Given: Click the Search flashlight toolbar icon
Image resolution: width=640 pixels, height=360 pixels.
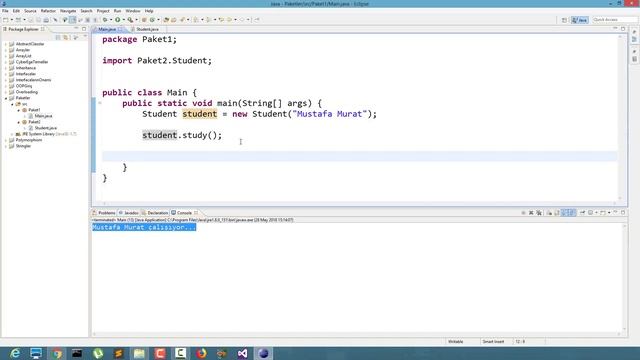Looking at the screenshot, I should coord(182,20).
